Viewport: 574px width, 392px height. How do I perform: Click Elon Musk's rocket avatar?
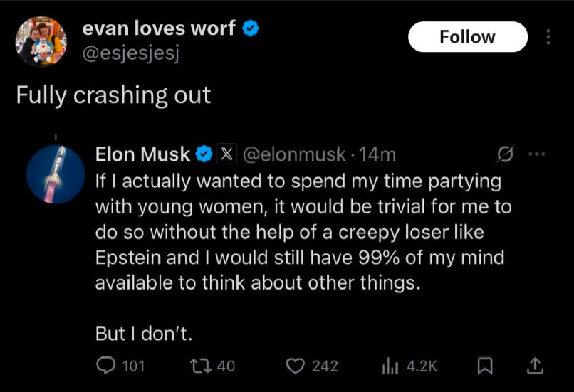[56, 174]
